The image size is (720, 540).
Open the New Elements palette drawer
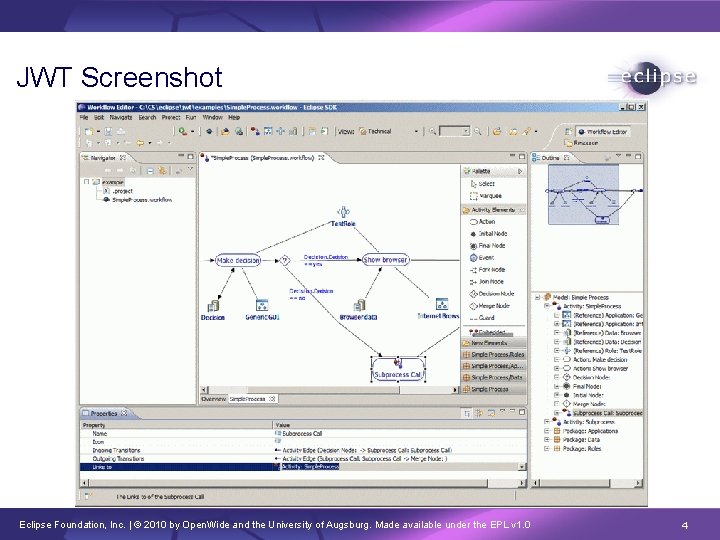tap(494, 343)
